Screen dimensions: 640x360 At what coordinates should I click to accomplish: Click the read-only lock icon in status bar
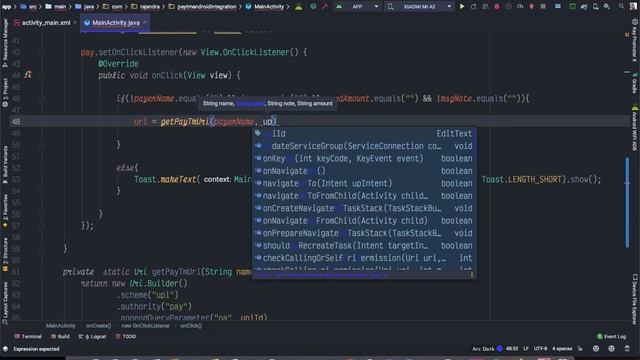tap(580, 349)
